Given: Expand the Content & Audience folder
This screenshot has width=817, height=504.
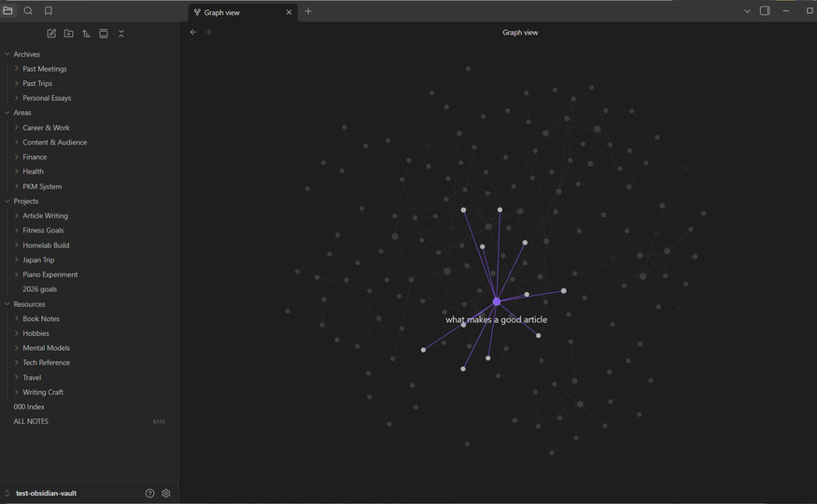Looking at the screenshot, I should pos(55,142).
